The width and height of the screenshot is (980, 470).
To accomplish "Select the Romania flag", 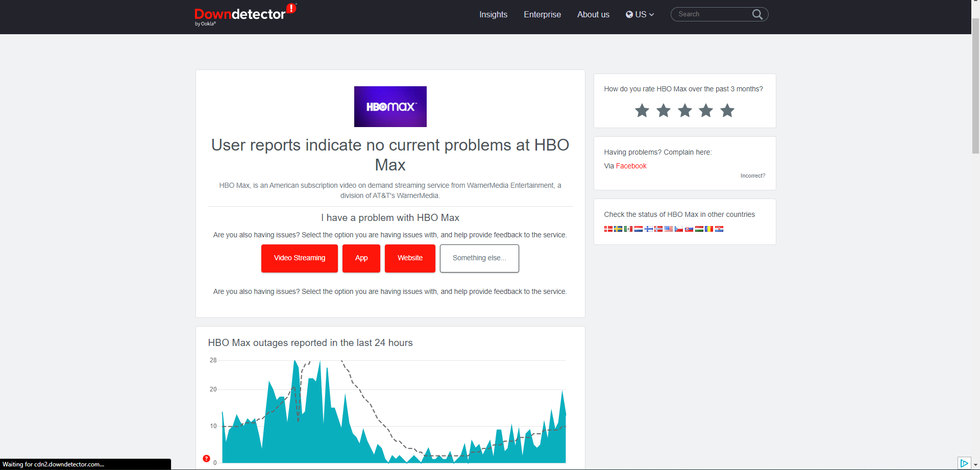I will (x=709, y=229).
